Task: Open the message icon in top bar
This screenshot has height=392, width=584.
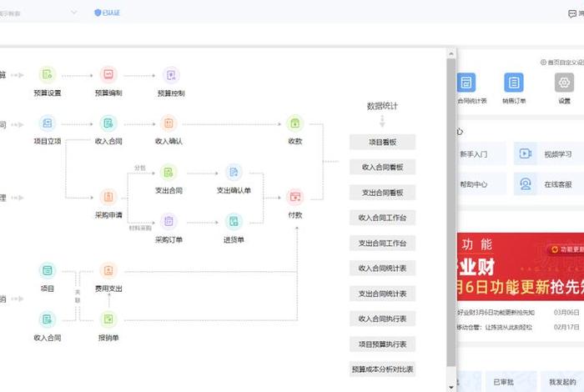Action: 572,14
